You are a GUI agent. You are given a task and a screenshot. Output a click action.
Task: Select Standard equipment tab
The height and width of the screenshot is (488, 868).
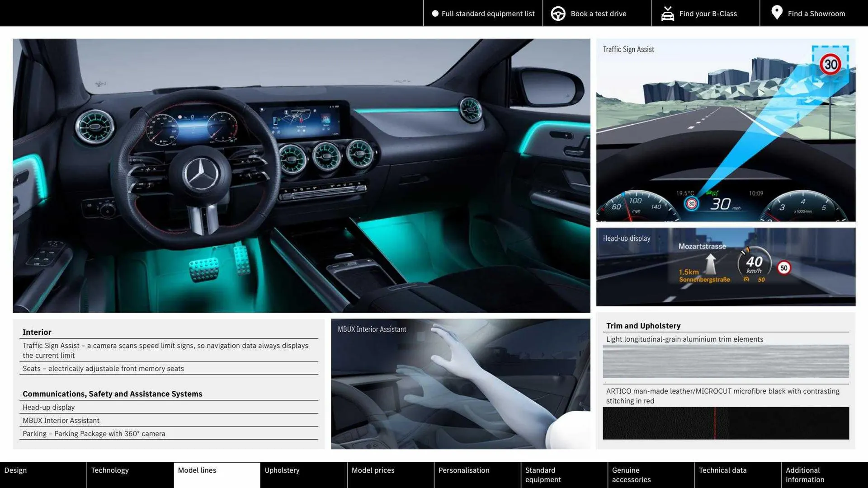click(x=564, y=474)
